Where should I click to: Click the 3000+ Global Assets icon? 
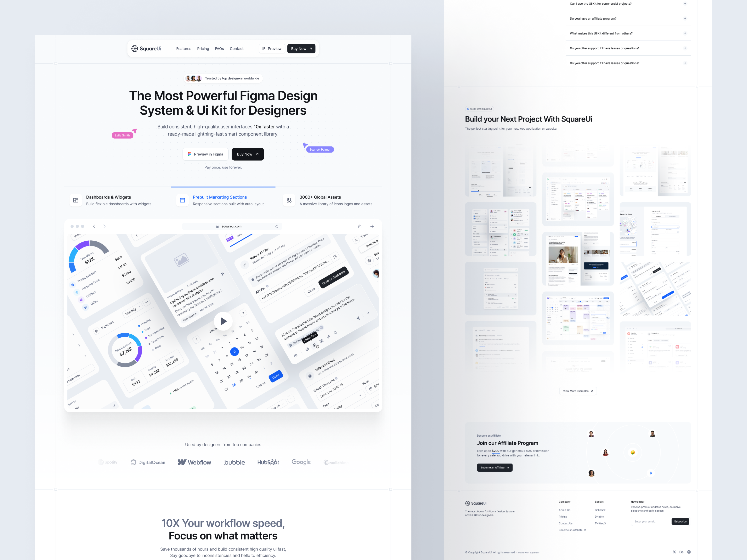[289, 200]
